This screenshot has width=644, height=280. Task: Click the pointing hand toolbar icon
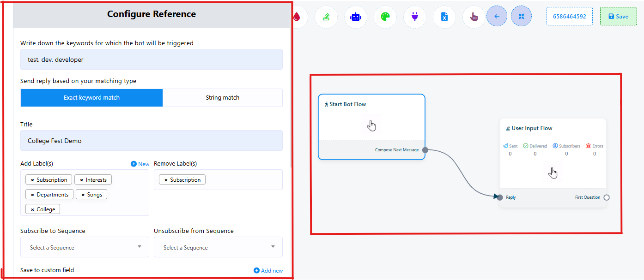[474, 17]
